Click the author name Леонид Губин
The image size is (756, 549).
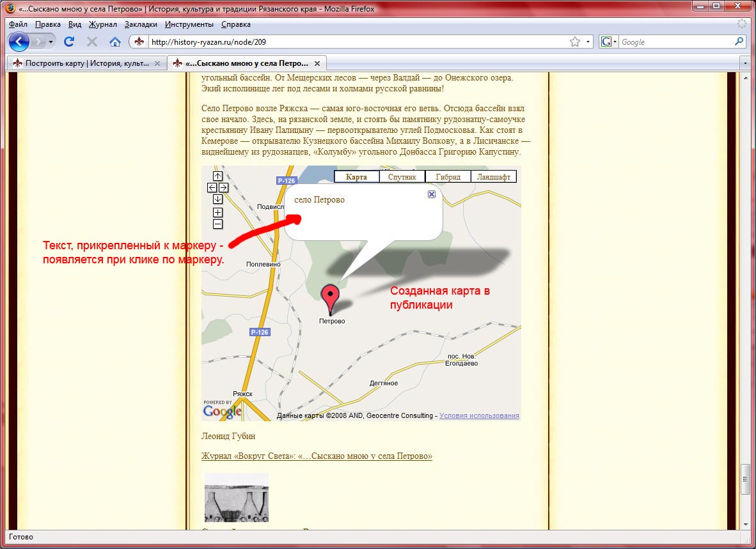(x=228, y=436)
